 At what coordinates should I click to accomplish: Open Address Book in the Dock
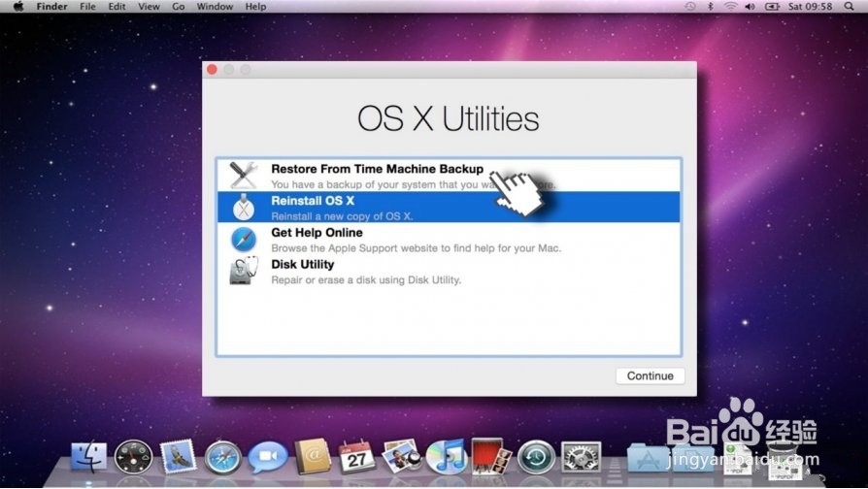point(313,457)
